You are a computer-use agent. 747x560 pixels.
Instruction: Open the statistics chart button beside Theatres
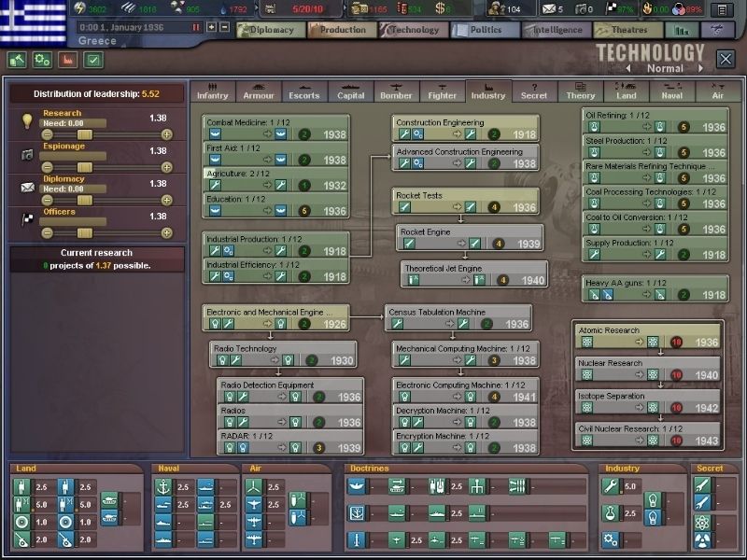(683, 30)
